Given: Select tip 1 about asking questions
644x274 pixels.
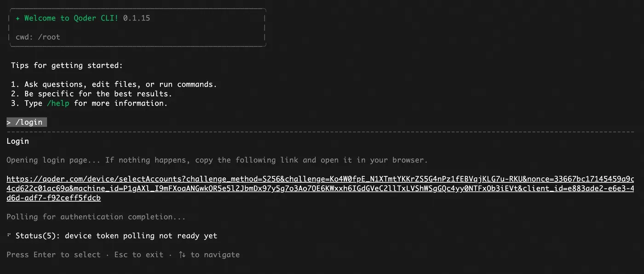Looking at the screenshot, I should (x=114, y=84).
